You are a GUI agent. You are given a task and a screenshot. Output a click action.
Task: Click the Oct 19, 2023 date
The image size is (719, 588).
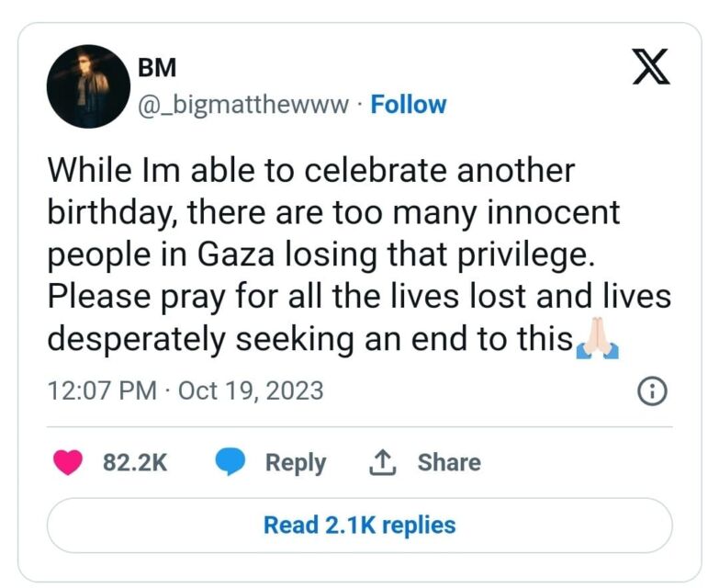pos(251,390)
